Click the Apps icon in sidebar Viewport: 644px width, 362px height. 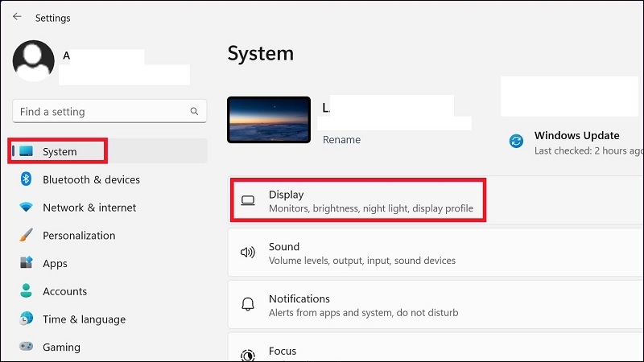click(26, 263)
